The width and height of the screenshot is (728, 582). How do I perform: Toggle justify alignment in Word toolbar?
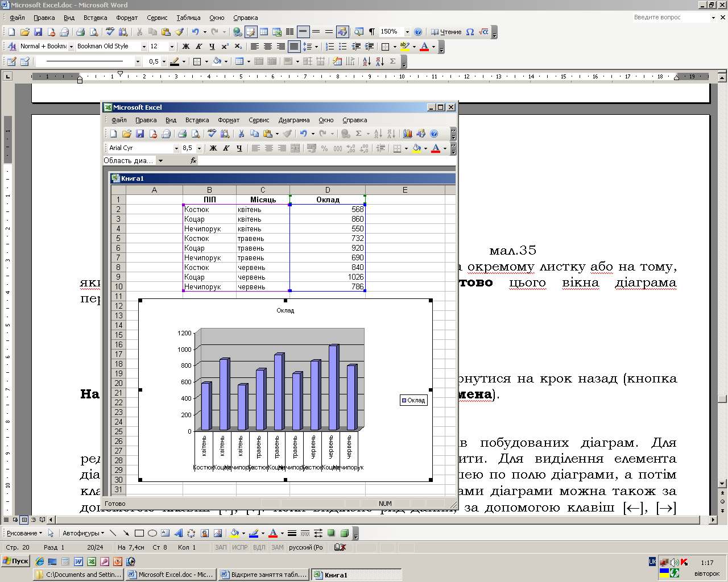click(x=294, y=47)
